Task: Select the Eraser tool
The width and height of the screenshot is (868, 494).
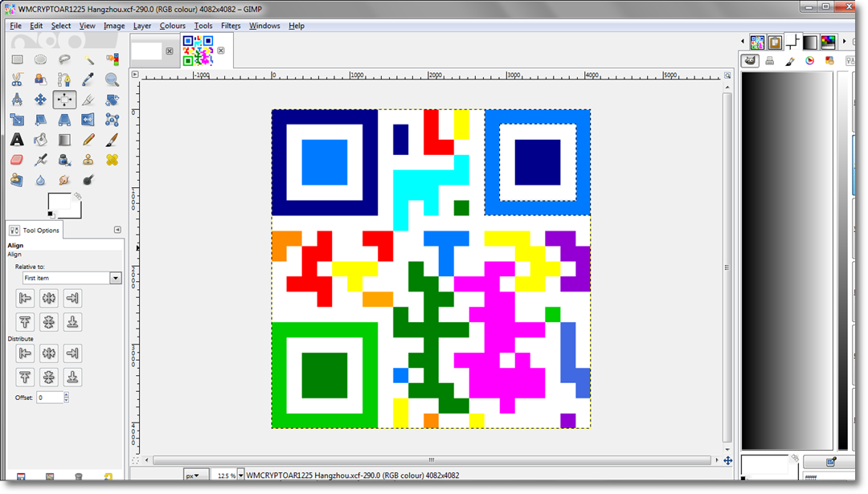Action: 17,160
